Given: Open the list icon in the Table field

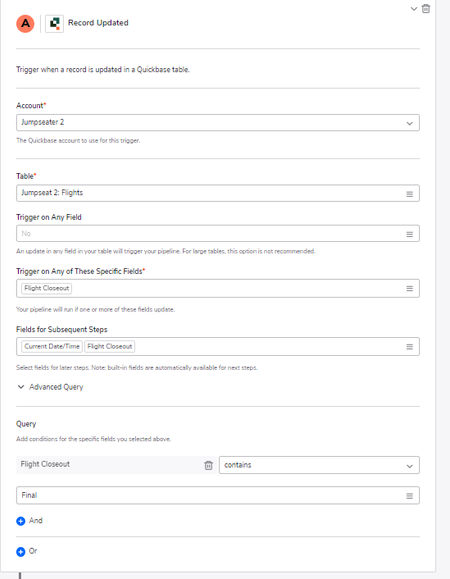Looking at the screenshot, I should tap(409, 194).
